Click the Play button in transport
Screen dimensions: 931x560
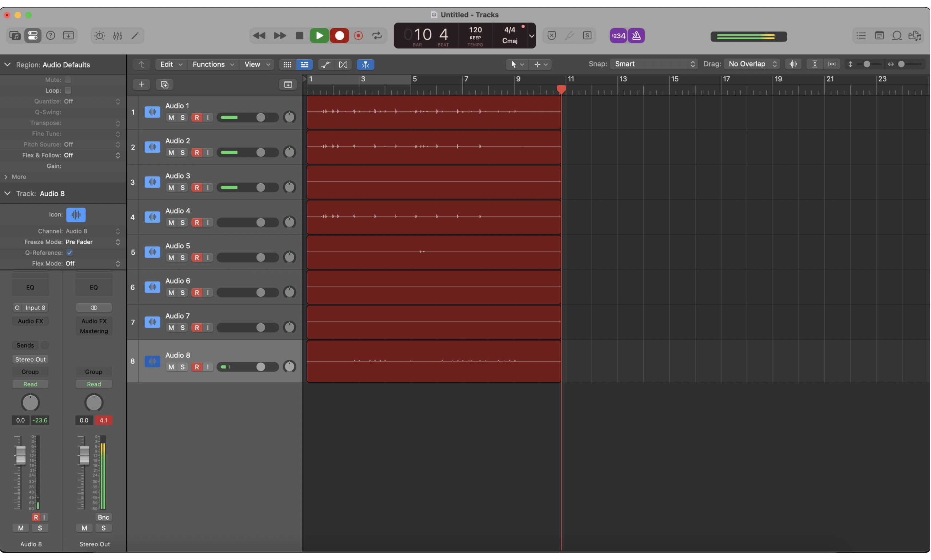point(319,36)
